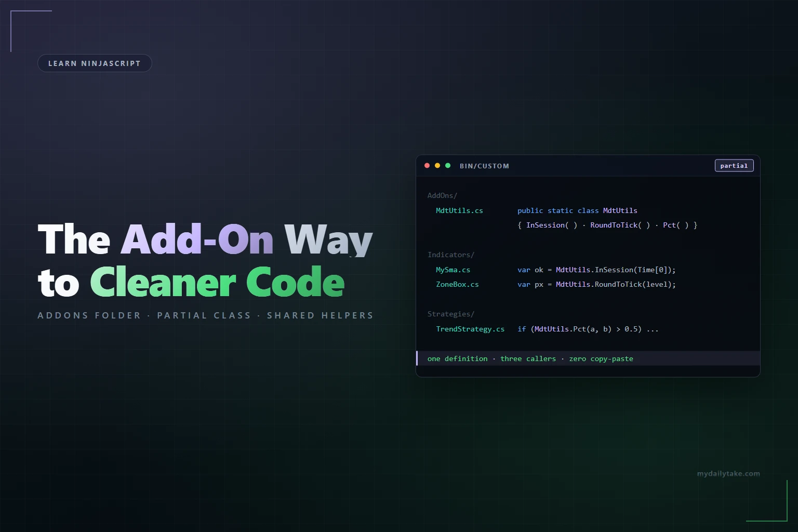The width and height of the screenshot is (798, 532).
Task: Click the LEARN NINJASCRIPT pill
Action: point(95,63)
